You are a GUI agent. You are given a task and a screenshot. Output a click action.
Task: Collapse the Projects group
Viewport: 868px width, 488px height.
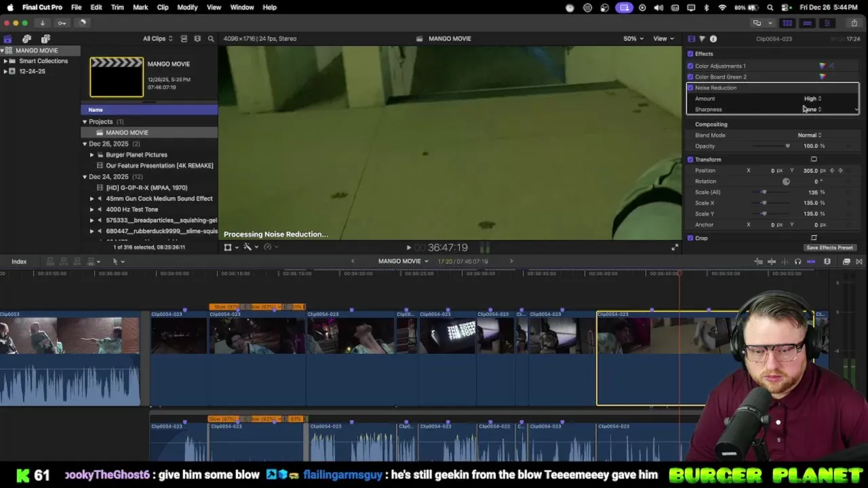(85, 122)
